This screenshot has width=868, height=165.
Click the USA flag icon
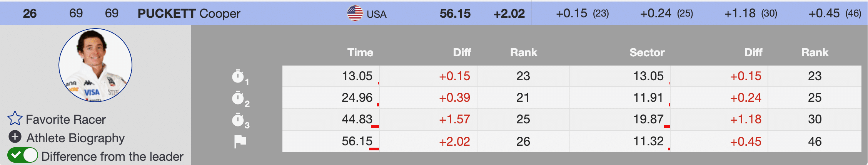pyautogui.click(x=355, y=13)
